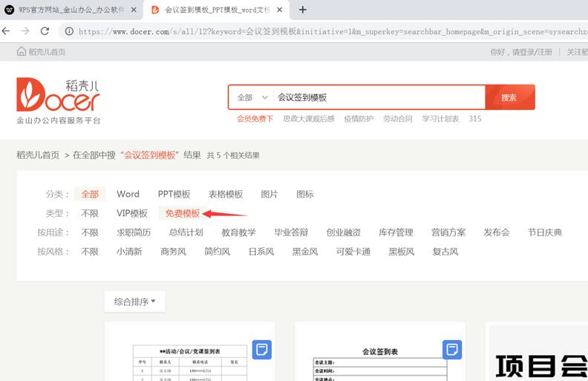The height and width of the screenshot is (381, 588).
Task: Click the orange 搜索 button
Action: click(510, 97)
